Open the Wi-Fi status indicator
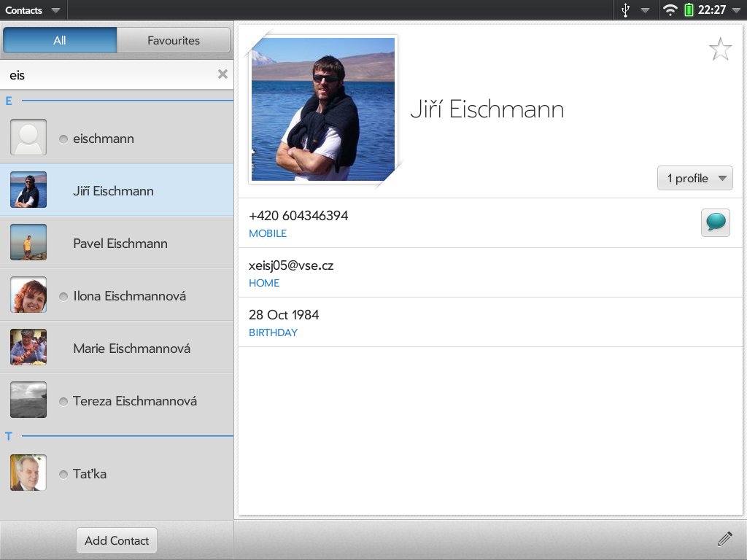This screenshot has height=560, width=747. click(670, 10)
